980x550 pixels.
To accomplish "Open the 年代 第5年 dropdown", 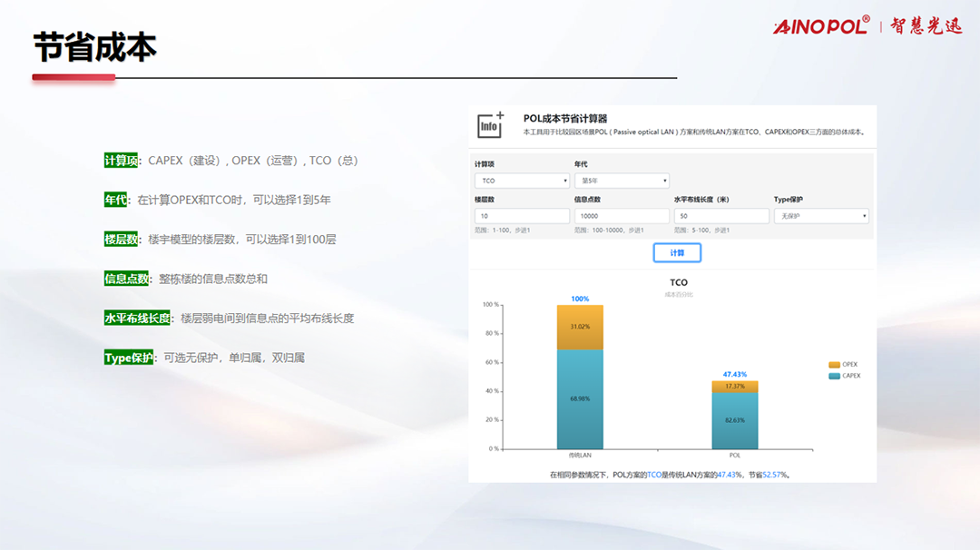I will (x=621, y=181).
